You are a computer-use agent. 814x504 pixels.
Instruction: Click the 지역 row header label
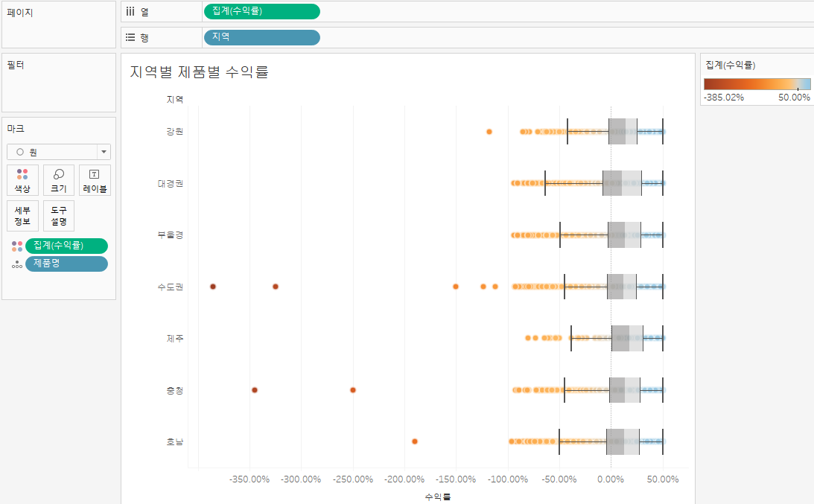[x=174, y=99]
